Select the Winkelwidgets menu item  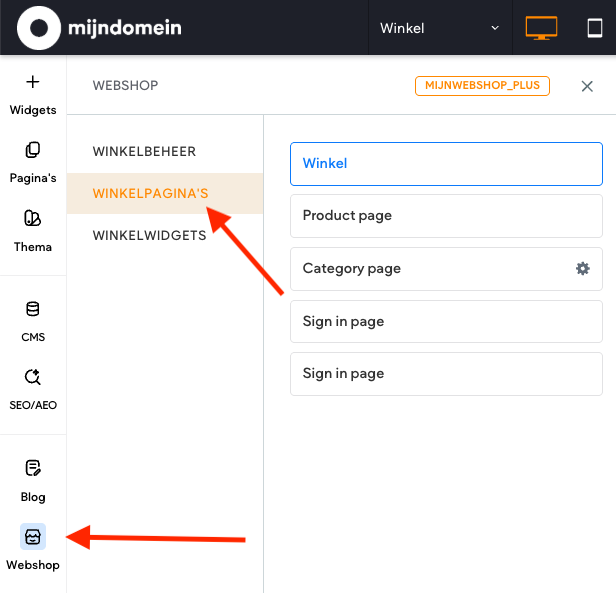pyautogui.click(x=149, y=236)
